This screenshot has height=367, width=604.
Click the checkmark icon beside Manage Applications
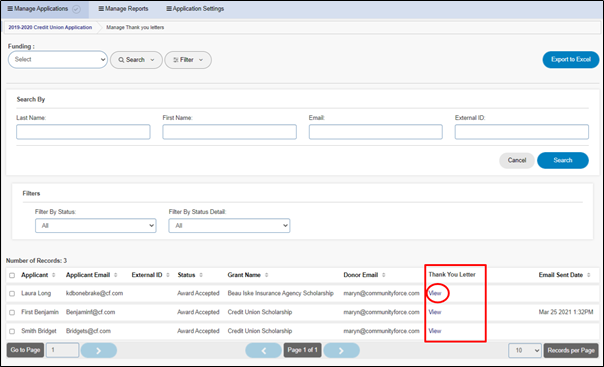[x=77, y=9]
